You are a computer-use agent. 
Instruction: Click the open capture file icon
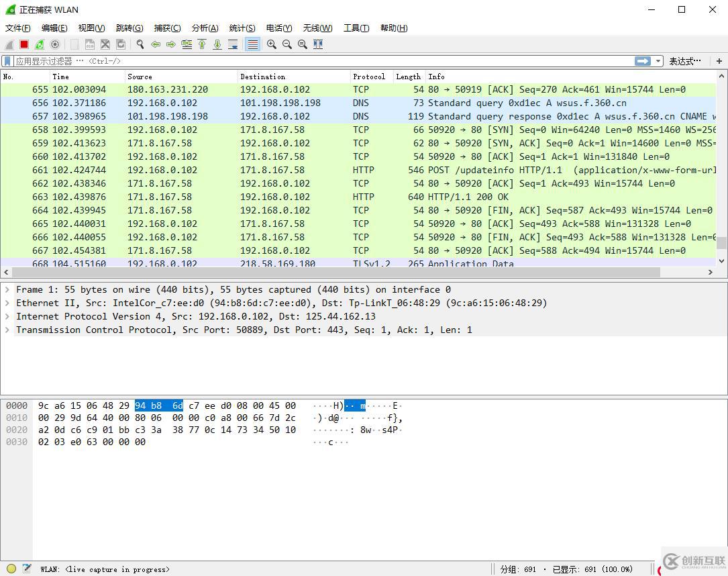(x=74, y=44)
